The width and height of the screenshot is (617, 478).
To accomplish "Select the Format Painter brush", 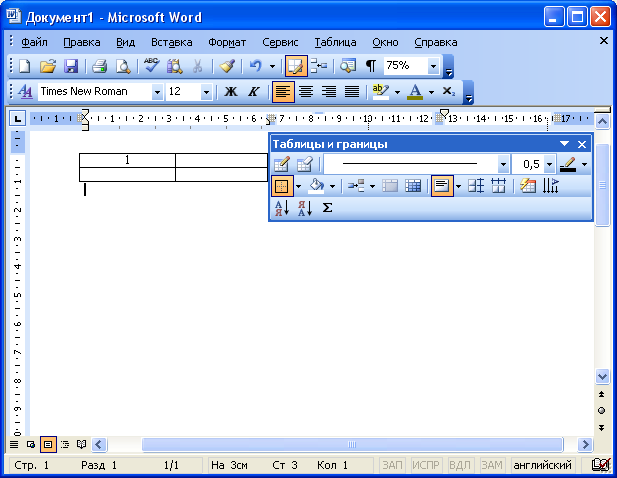I will pos(227,66).
